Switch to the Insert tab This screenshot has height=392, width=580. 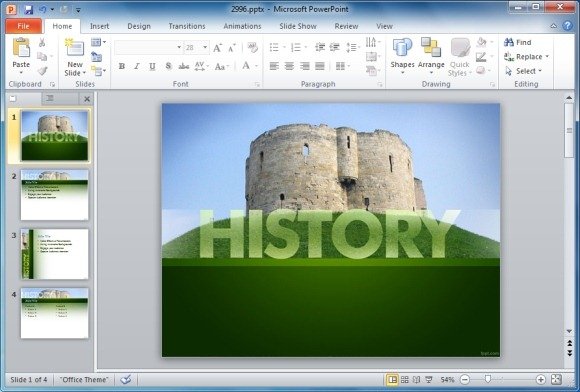pos(100,26)
